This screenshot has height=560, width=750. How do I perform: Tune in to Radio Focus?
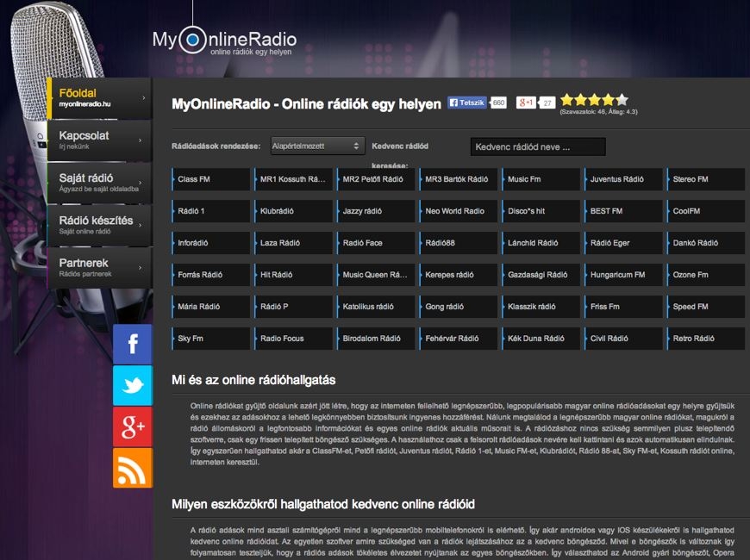point(293,339)
